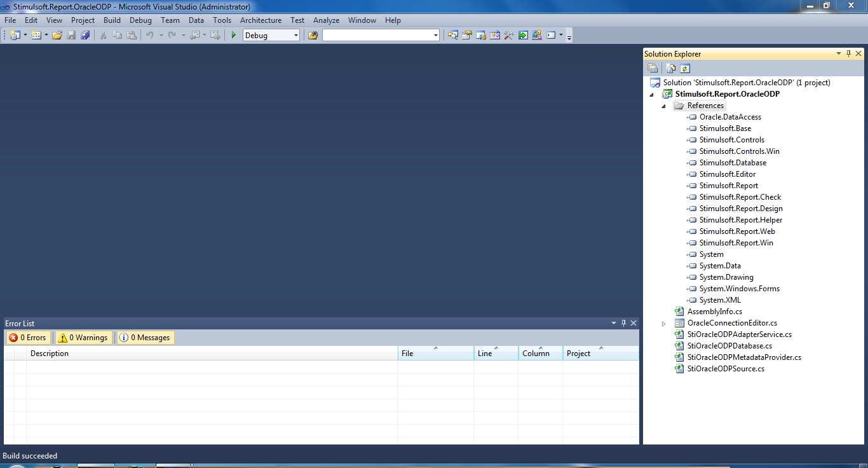
Task: Click Refresh icon in Solution Explorer
Action: click(684, 69)
